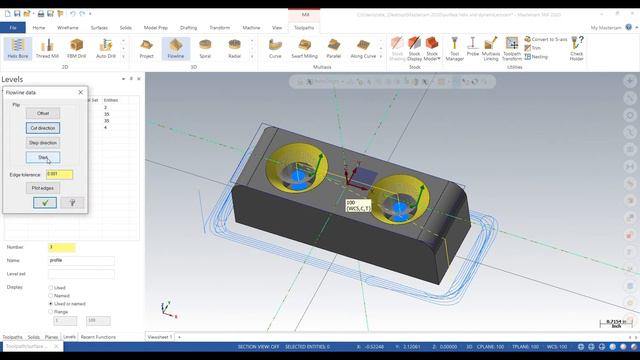
Task: Open the Solids ribbon tab
Action: 126,28
